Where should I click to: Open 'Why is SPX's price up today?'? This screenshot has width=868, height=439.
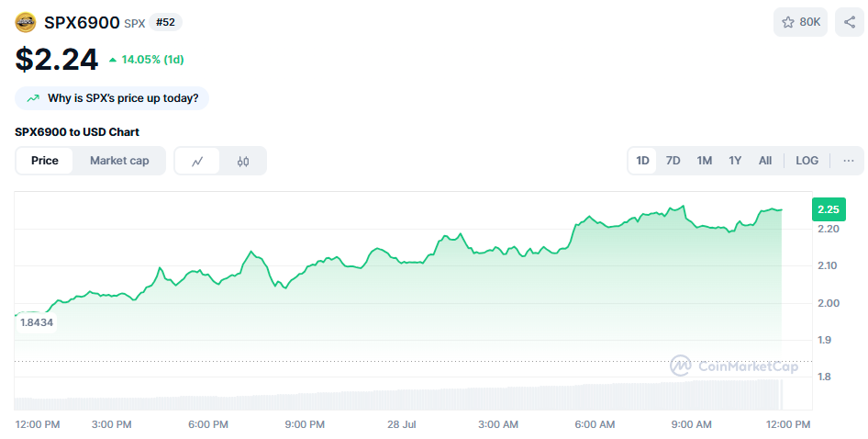112,98
